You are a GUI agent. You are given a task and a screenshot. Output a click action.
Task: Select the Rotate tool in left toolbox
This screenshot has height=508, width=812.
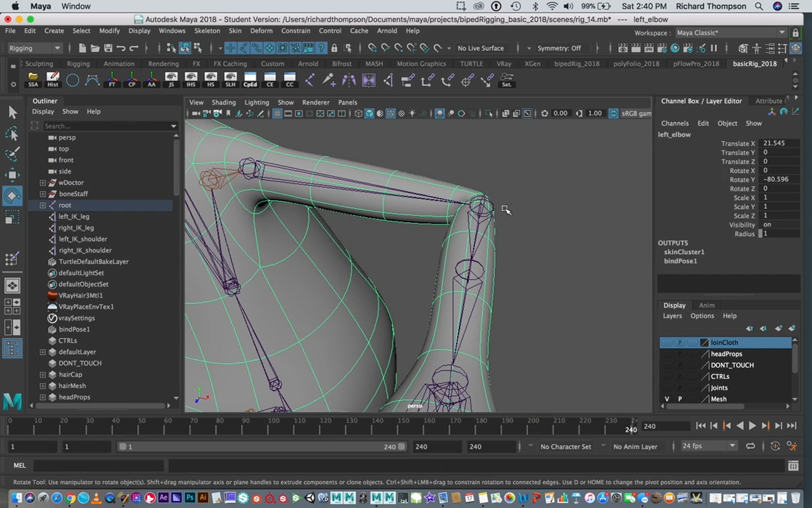12,196
